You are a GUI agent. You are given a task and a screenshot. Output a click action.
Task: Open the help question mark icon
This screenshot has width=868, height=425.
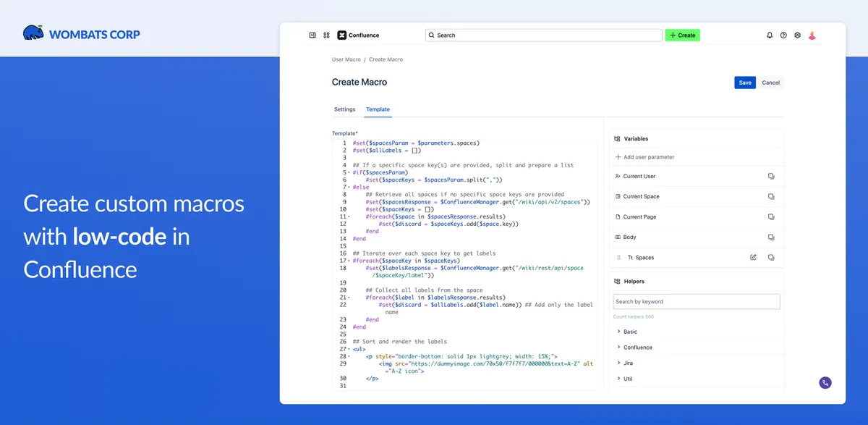(x=783, y=35)
